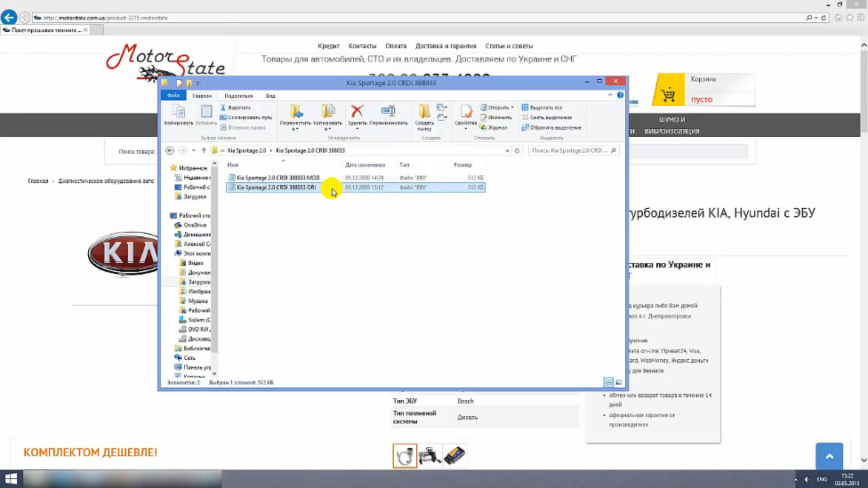Click the navigation pane scrollbar down arrow
The width and height of the screenshot is (868, 488).
215,373
